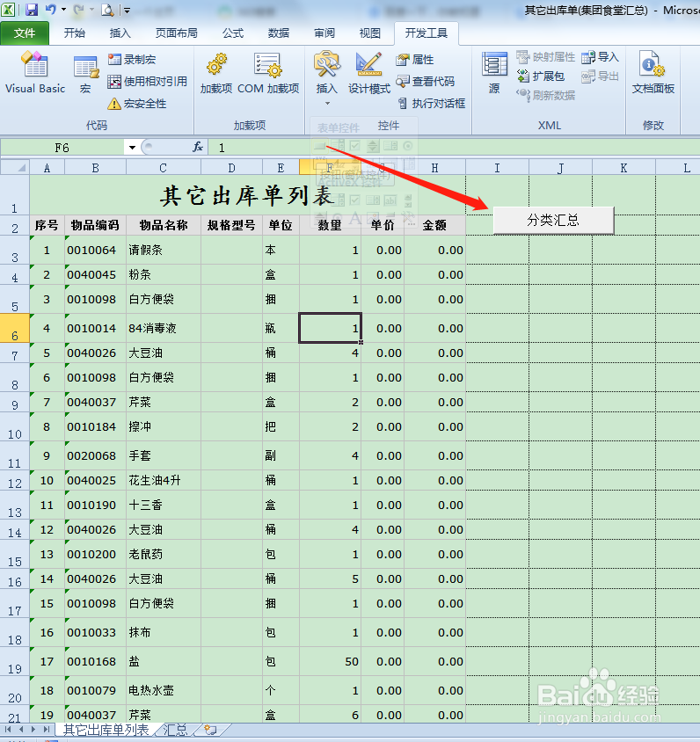The height and width of the screenshot is (742, 700).
Task: Click the formula bar showing 1
Action: coord(454,148)
